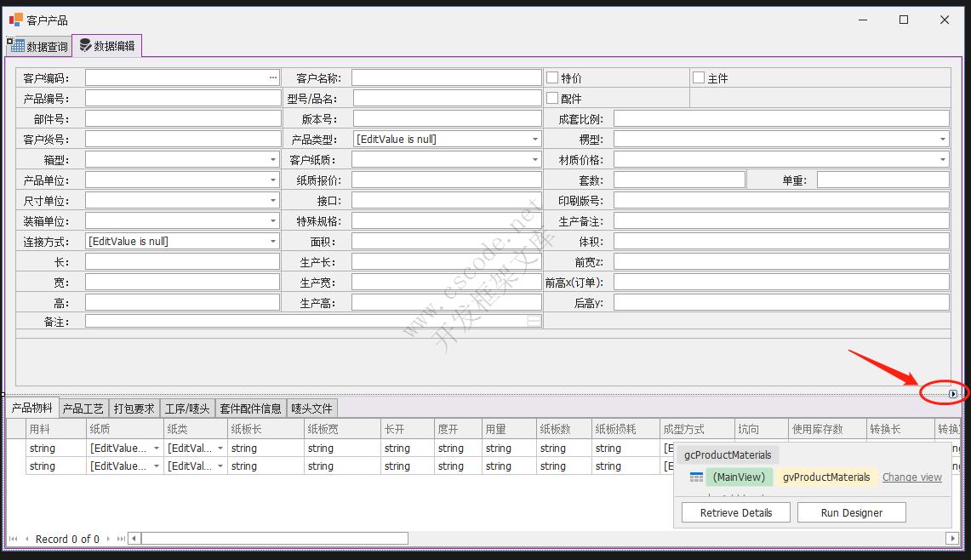Open the 楞型 dropdown list
The image size is (971, 560).
942,139
